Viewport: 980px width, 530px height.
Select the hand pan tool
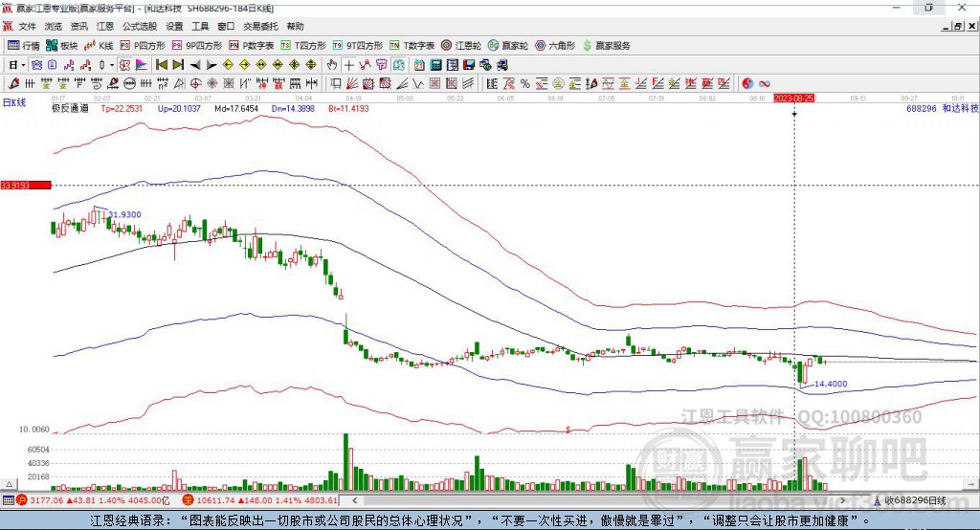[x=332, y=65]
